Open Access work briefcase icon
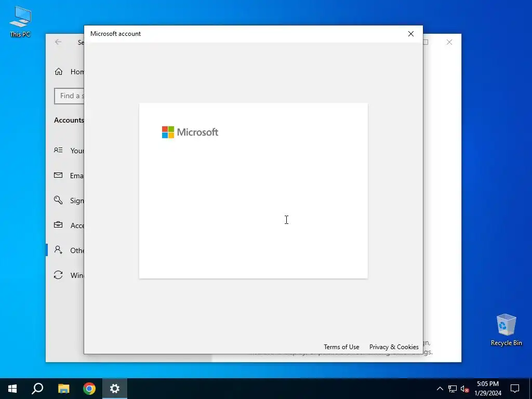This screenshot has height=399, width=532. [58, 225]
